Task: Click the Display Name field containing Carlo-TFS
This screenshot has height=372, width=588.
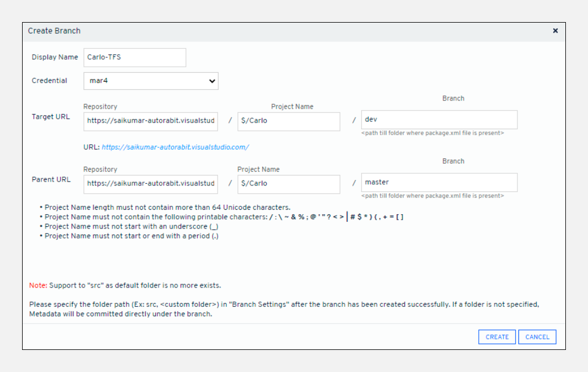Action: (x=135, y=57)
